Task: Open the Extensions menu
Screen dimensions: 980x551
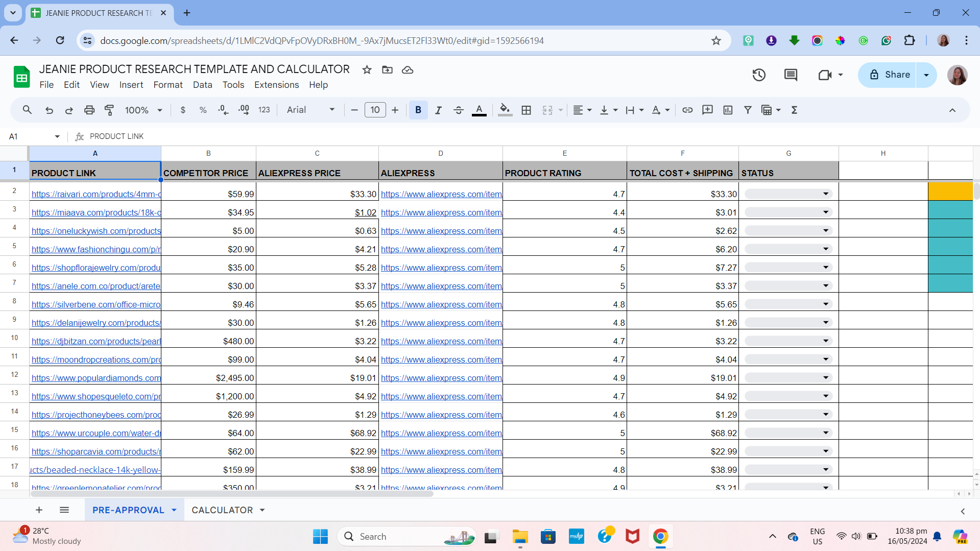Action: click(276, 85)
